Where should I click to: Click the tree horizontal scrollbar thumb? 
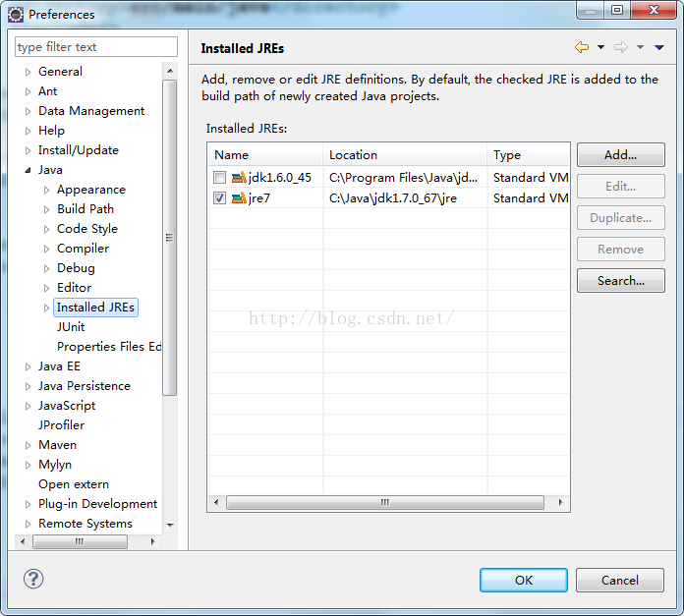pyautogui.click(x=80, y=542)
